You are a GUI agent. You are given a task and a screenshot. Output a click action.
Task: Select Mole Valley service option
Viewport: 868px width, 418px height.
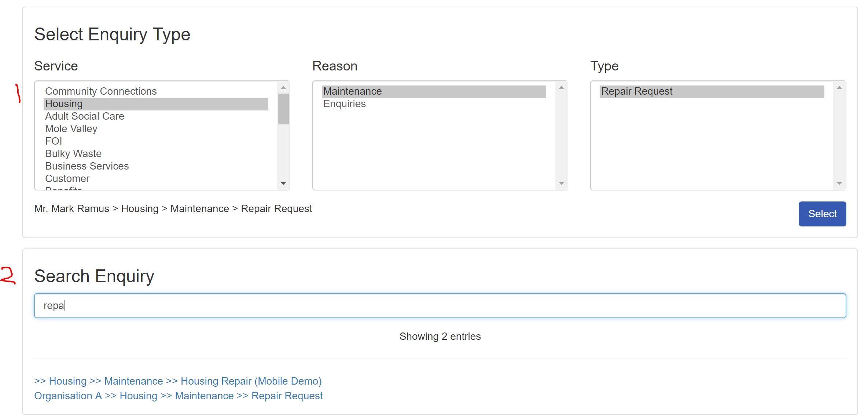point(71,129)
